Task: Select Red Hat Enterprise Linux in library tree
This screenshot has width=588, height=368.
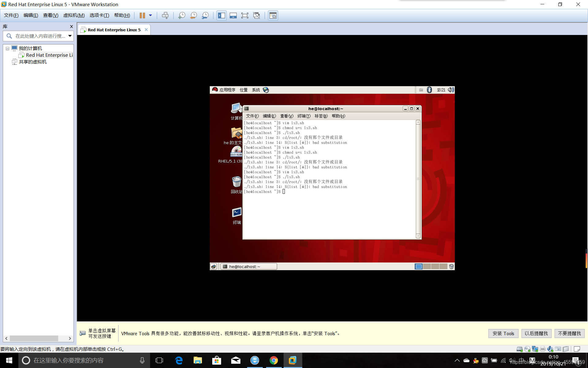Action: tap(49, 55)
